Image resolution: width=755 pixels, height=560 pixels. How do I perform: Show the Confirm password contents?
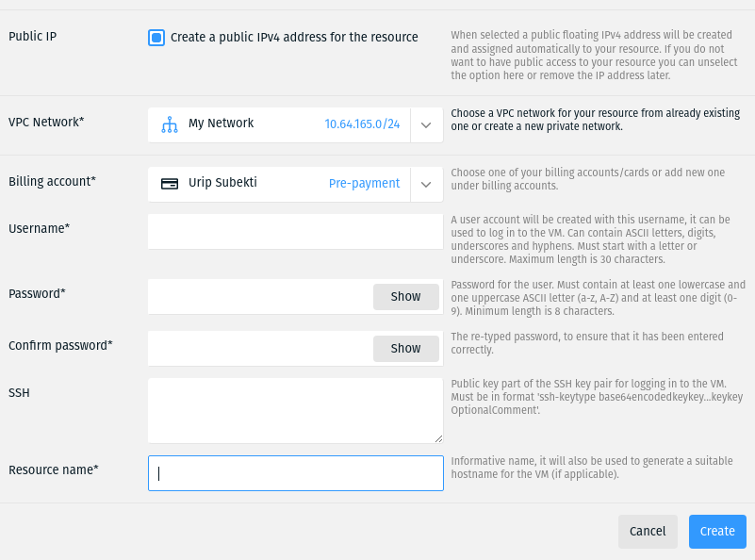[406, 348]
